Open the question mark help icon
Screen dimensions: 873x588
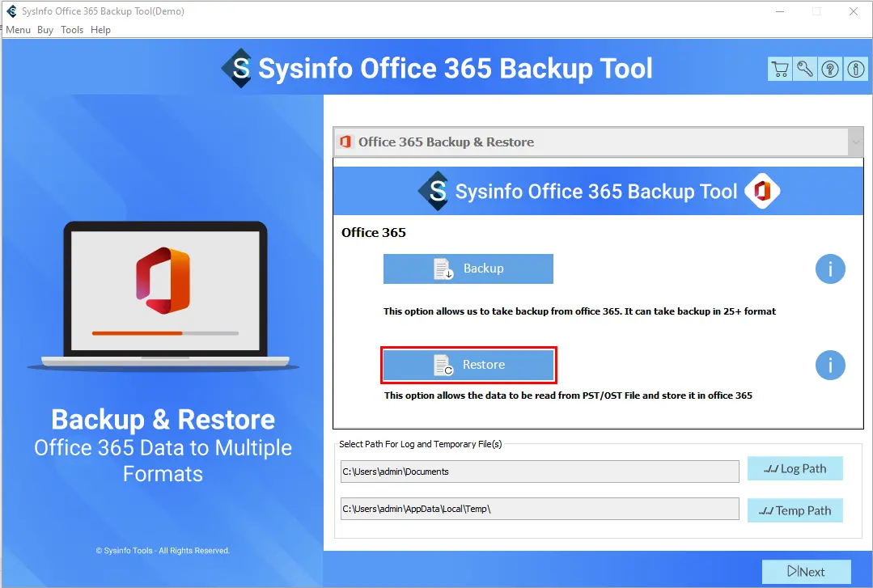[x=830, y=69]
